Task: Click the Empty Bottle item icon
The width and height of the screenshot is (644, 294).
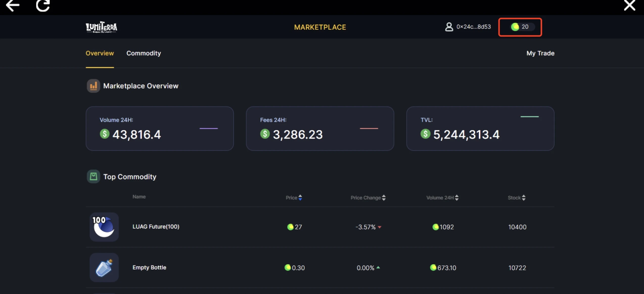Action: [104, 267]
